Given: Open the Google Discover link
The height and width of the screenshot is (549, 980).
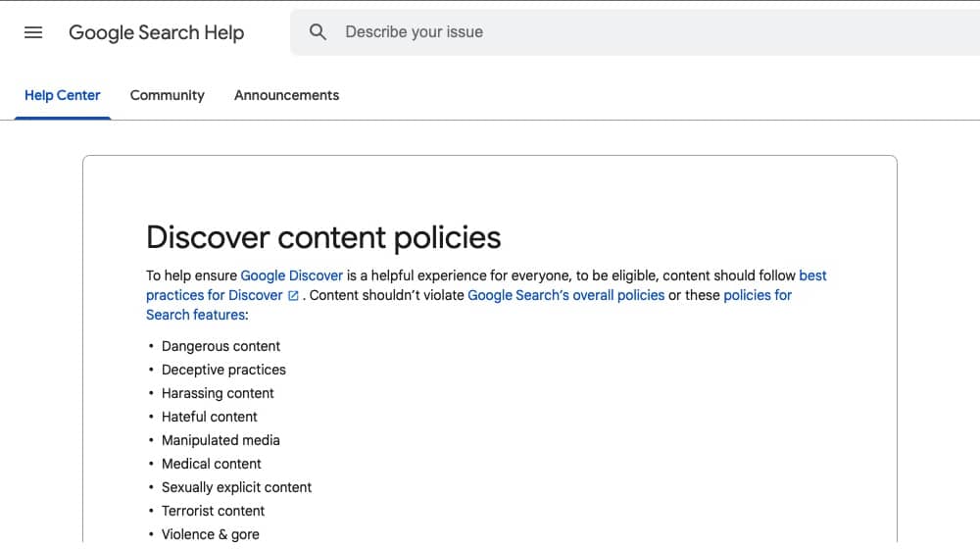Looking at the screenshot, I should click(292, 275).
